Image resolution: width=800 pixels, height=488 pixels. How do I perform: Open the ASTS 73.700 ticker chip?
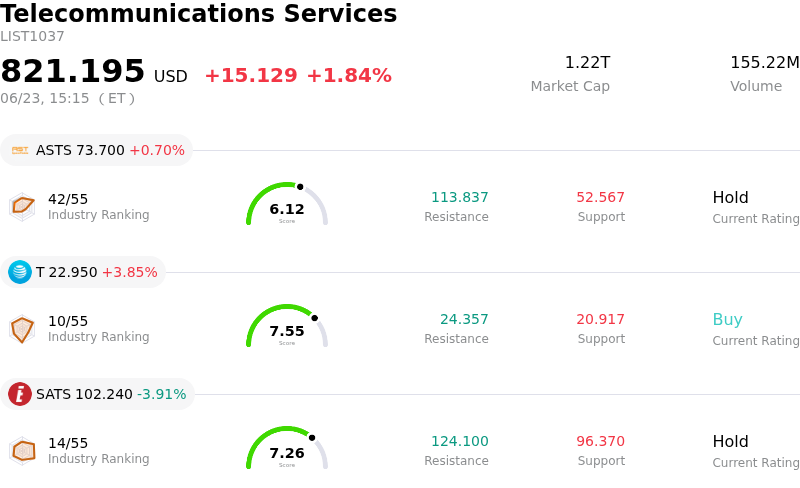pos(96,150)
